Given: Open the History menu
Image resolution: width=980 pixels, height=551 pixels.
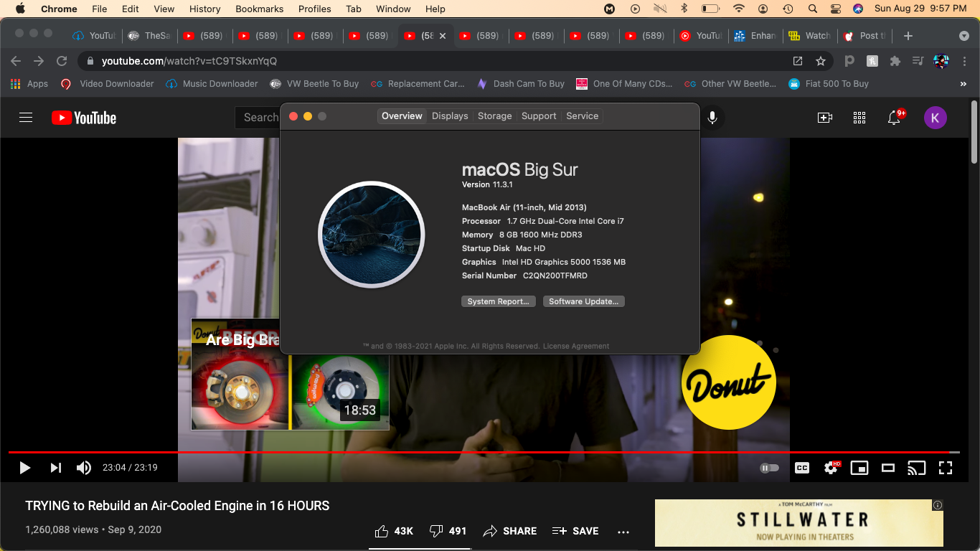Looking at the screenshot, I should pos(205,9).
